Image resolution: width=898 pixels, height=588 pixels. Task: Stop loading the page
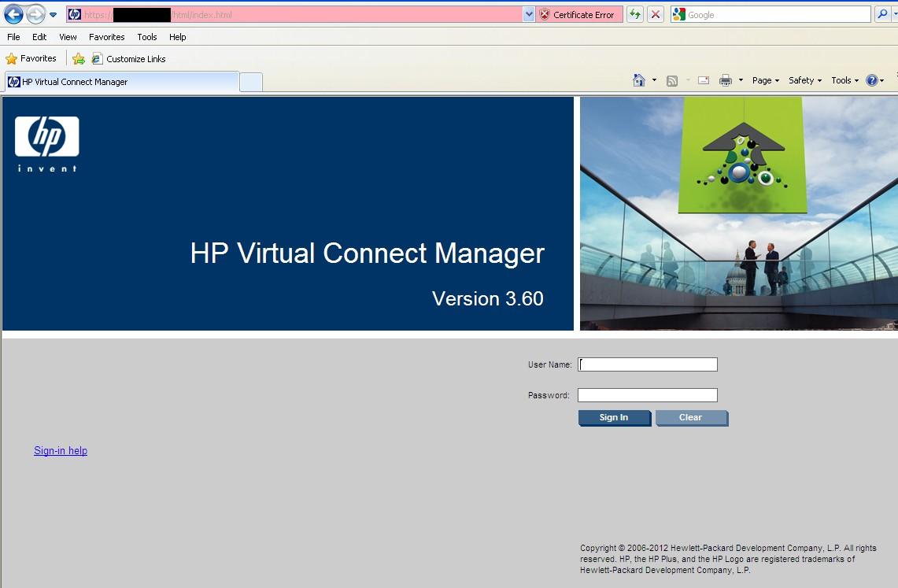(655, 13)
